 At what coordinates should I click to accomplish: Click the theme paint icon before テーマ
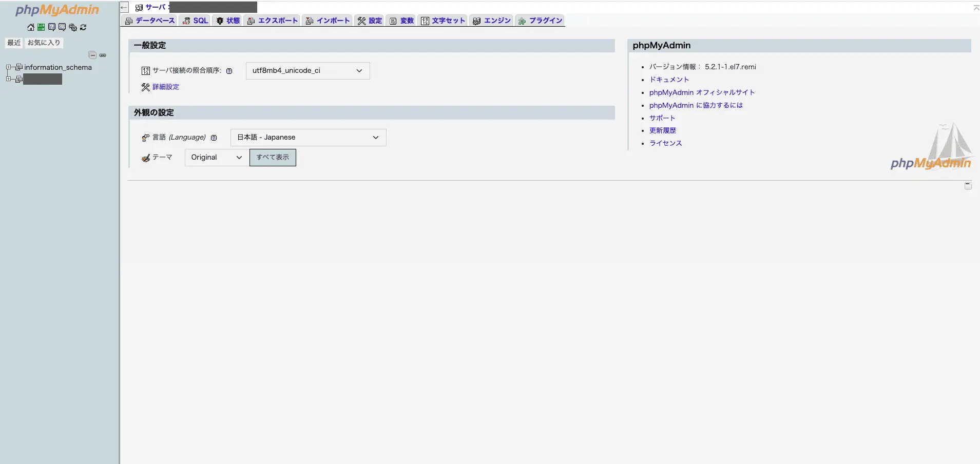(x=146, y=158)
